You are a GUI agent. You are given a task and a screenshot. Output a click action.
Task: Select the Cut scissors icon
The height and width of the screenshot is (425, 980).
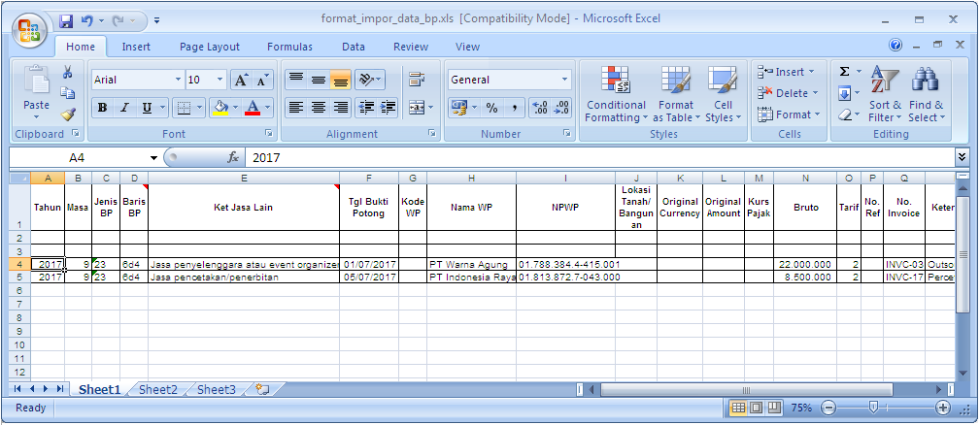tap(67, 73)
